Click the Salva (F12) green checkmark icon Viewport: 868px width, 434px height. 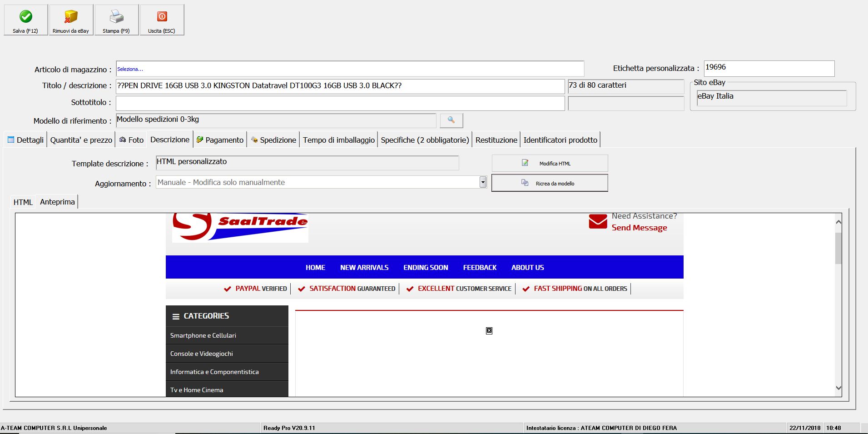(x=26, y=17)
